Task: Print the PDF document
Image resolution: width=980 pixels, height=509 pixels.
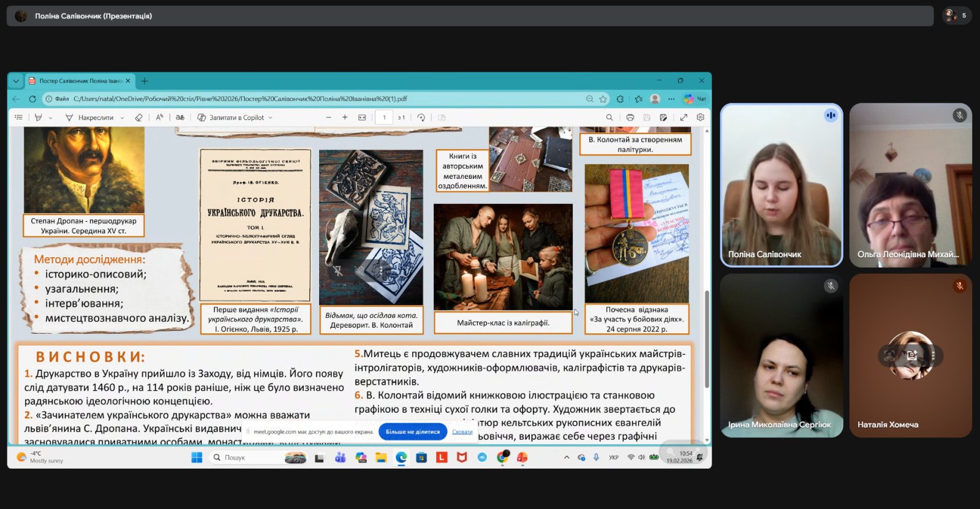Action: [630, 118]
